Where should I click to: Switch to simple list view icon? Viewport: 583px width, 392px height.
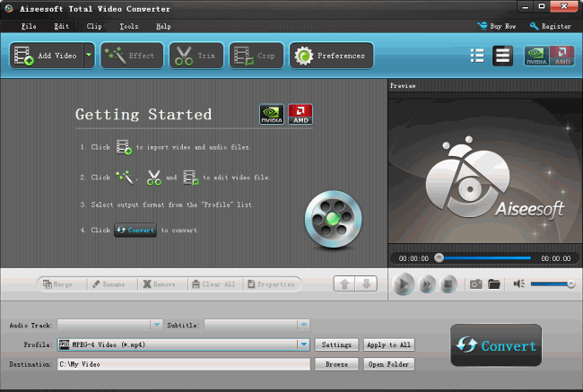[502, 56]
